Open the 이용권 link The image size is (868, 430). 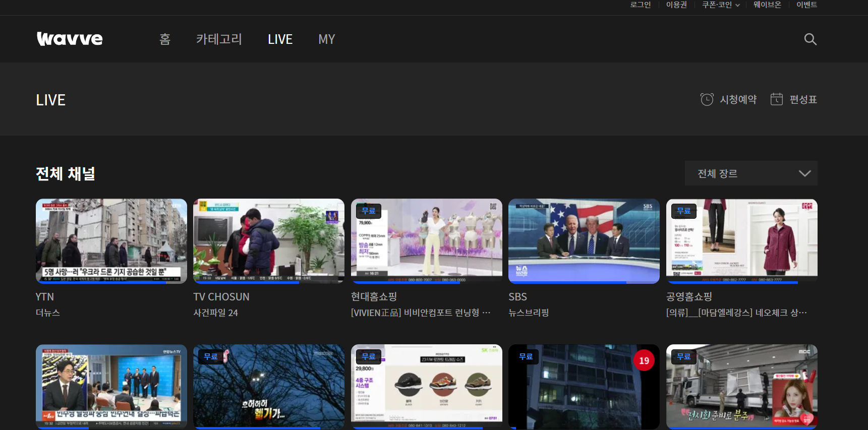pos(676,5)
